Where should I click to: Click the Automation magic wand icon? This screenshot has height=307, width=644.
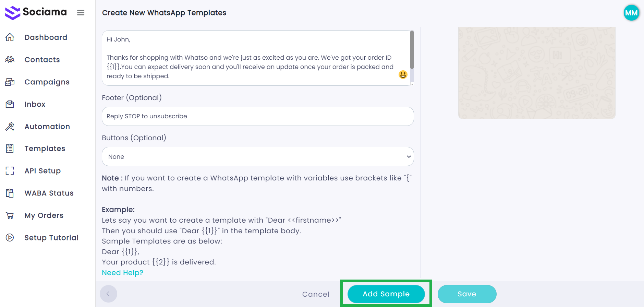pos(10,127)
